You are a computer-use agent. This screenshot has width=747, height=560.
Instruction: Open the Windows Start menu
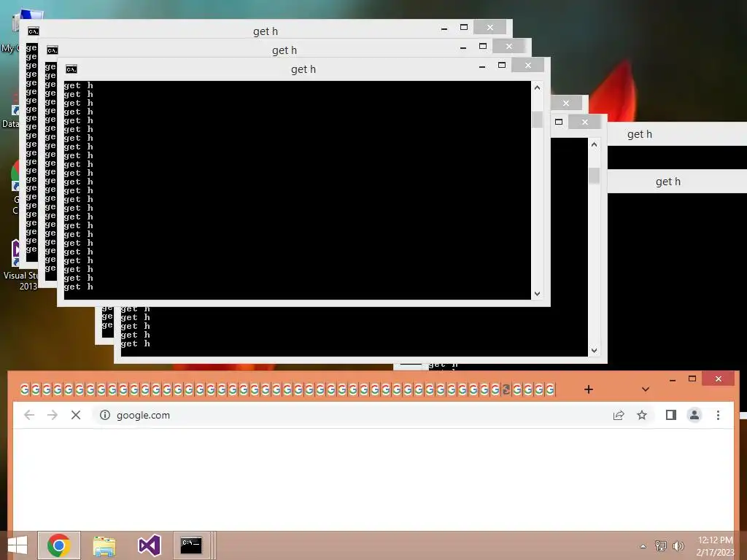point(18,545)
